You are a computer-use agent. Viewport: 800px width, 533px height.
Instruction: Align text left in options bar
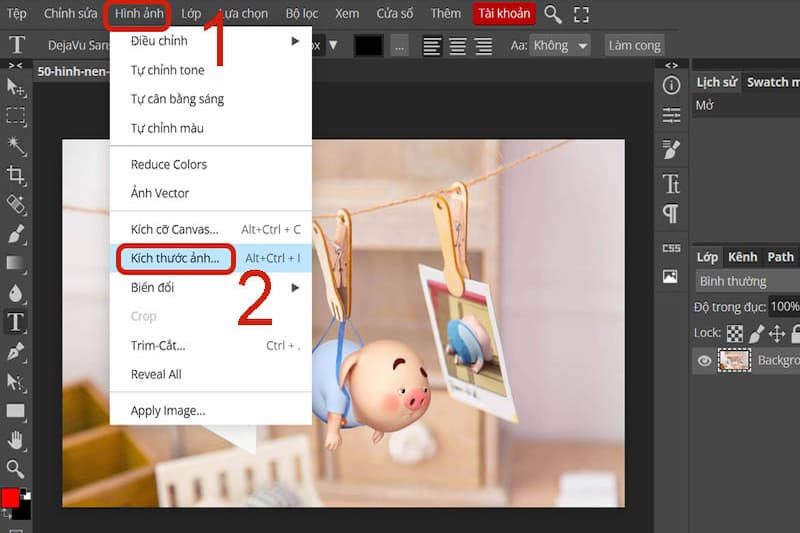click(x=432, y=46)
